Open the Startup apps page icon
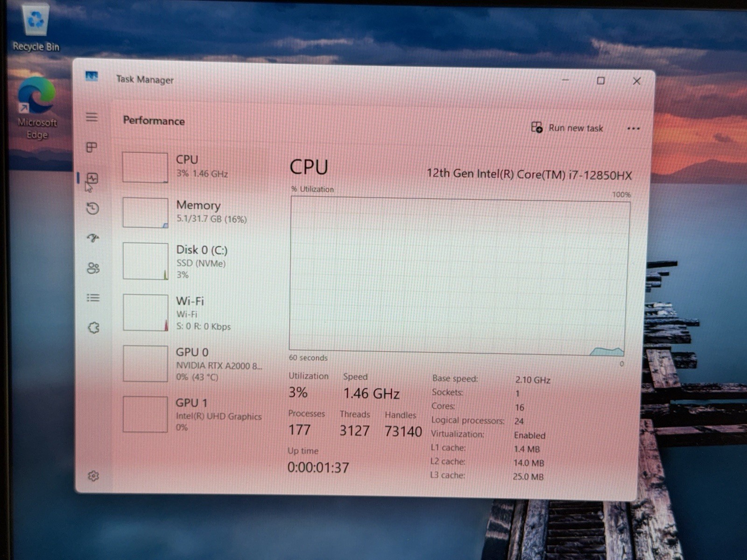Viewport: 747px width, 560px height. (93, 238)
